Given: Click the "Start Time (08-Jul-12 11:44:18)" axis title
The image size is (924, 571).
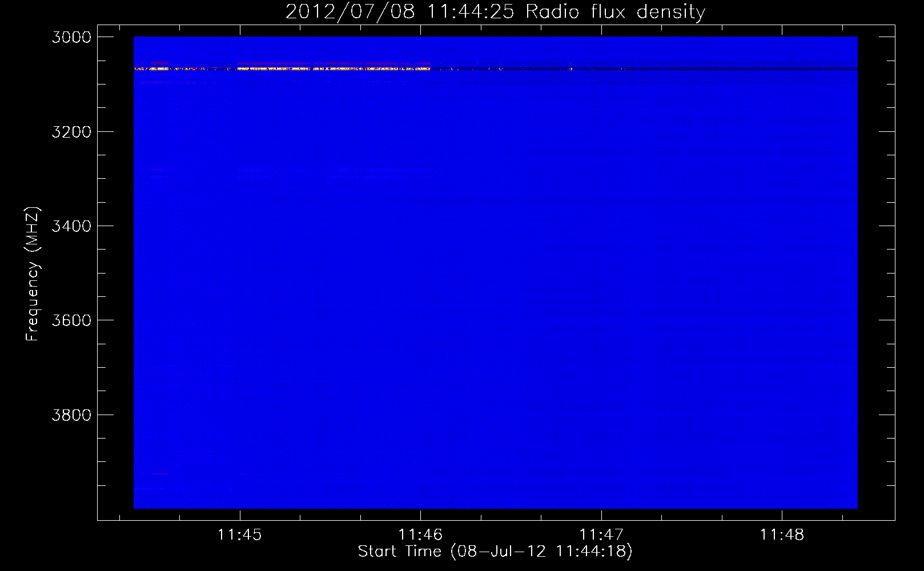Looking at the screenshot, I should click(495, 552).
